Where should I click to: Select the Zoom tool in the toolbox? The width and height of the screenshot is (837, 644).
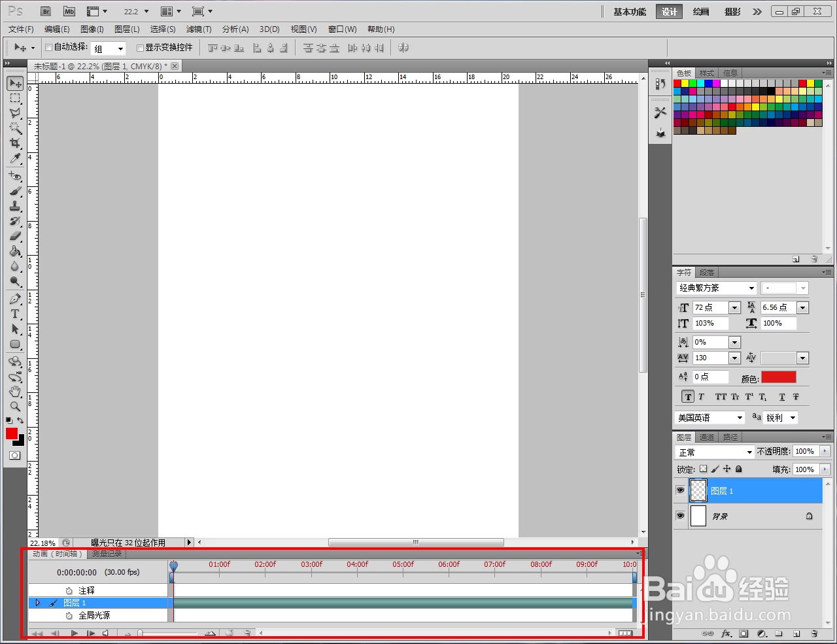pos(15,407)
